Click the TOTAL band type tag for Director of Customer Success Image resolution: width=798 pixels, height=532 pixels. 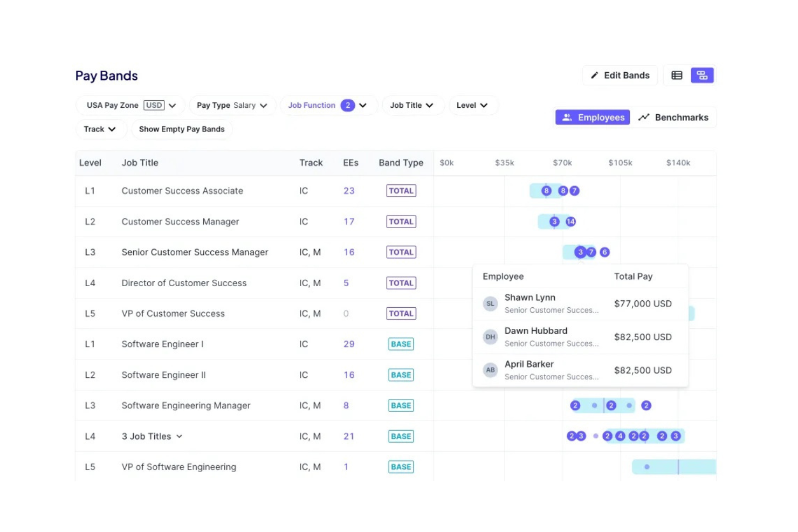tap(401, 283)
